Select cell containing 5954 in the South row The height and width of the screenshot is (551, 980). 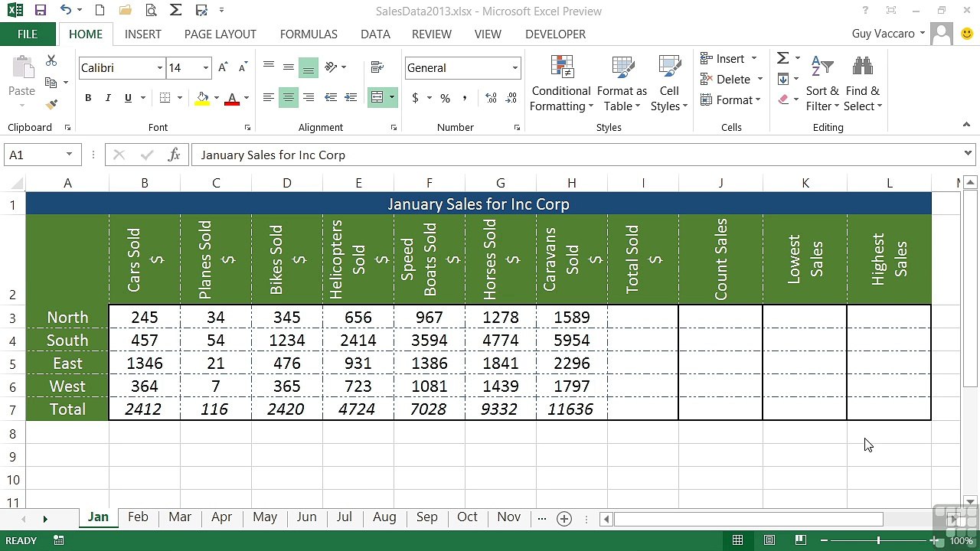572,341
